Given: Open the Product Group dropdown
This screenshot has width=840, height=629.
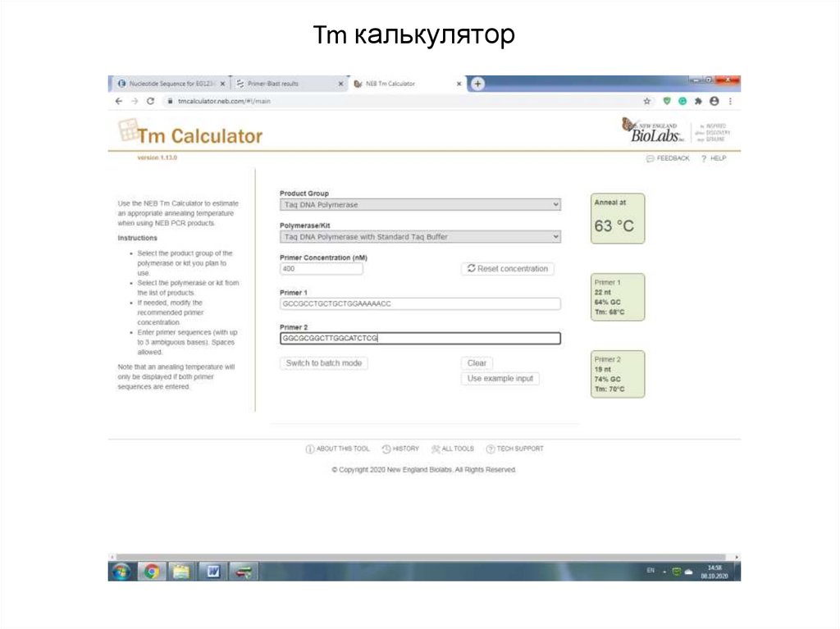Looking at the screenshot, I should [x=420, y=204].
